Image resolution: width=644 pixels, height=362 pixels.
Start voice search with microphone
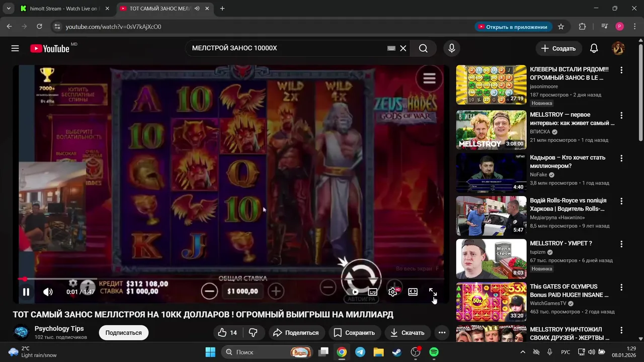(452, 48)
